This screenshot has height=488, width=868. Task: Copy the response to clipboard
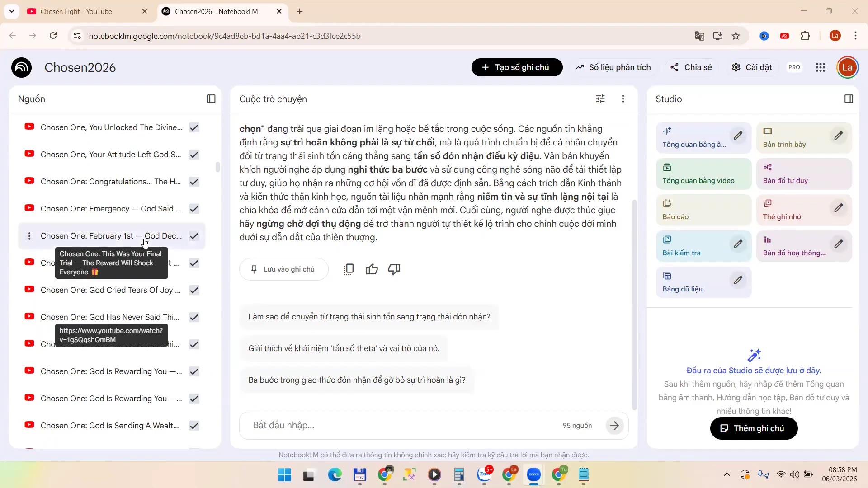click(x=349, y=269)
